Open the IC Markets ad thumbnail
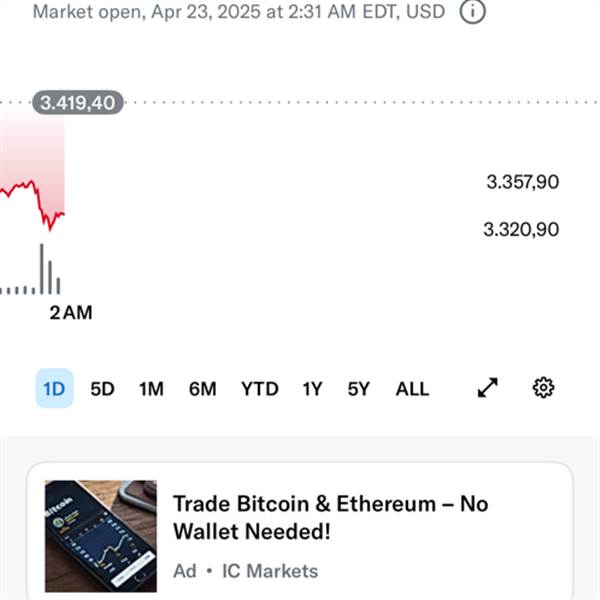The image size is (600, 600). pyautogui.click(x=101, y=536)
